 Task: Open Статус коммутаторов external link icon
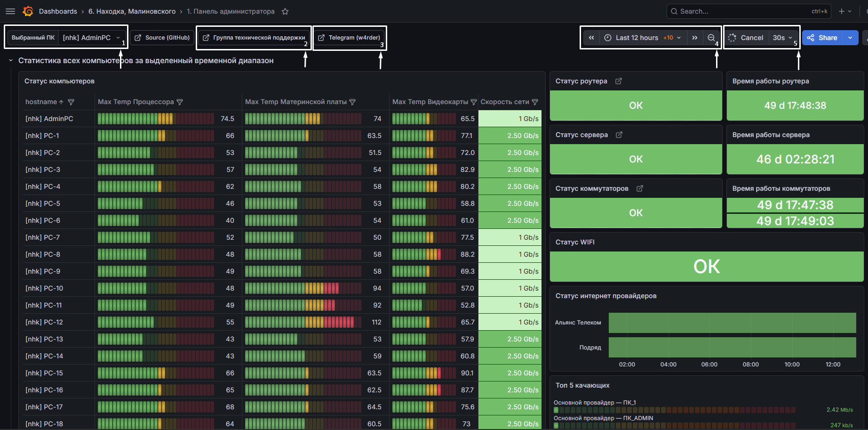(x=640, y=188)
